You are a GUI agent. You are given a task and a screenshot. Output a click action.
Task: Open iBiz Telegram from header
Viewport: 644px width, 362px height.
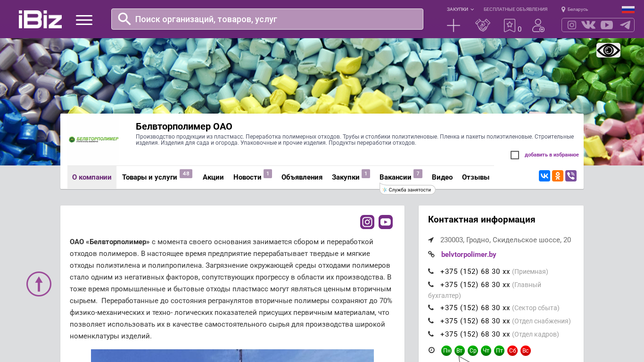click(625, 25)
